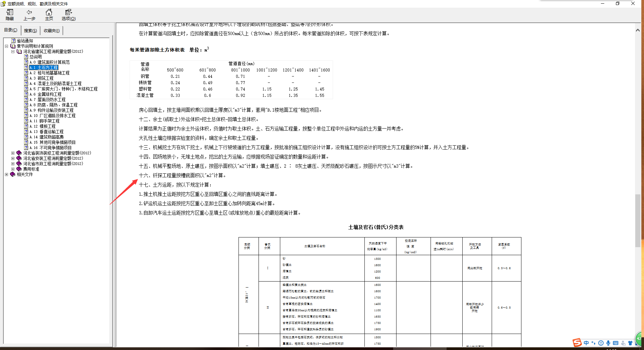Select 河北省市政工程消耗量定额(2012) tree label

[53, 164]
